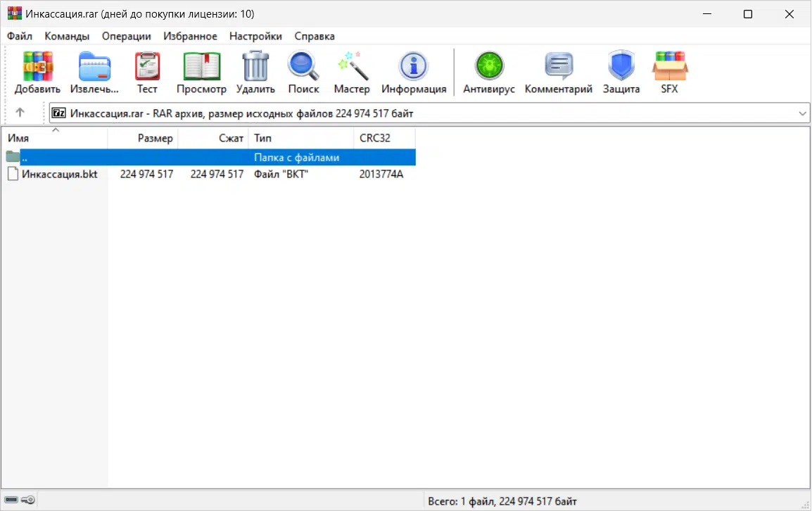Sort by Тип column header

pyautogui.click(x=301, y=138)
